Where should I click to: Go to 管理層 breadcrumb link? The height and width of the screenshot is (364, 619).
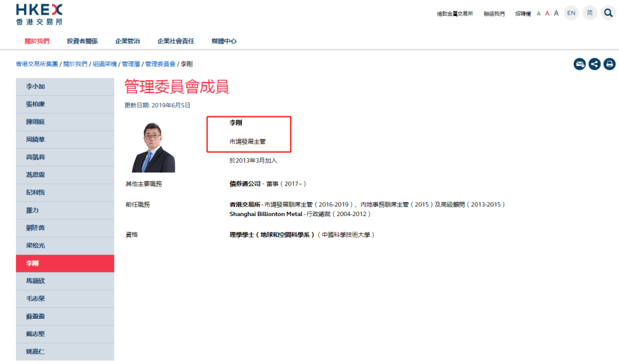click(131, 64)
